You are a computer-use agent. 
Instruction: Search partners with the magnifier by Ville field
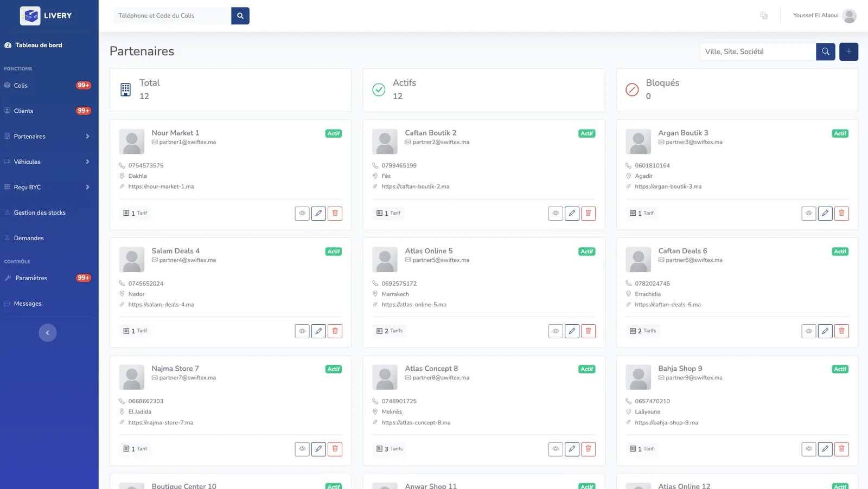(x=825, y=52)
